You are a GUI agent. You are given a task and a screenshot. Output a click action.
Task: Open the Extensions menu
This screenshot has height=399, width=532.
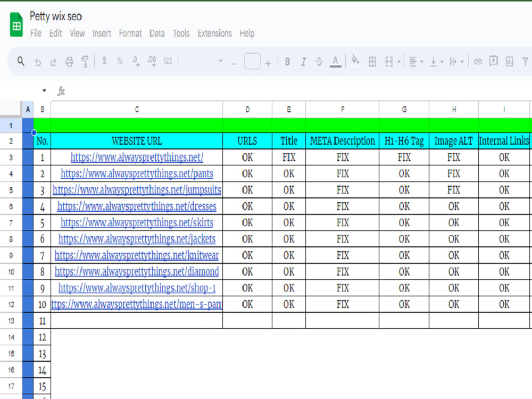[x=214, y=33]
